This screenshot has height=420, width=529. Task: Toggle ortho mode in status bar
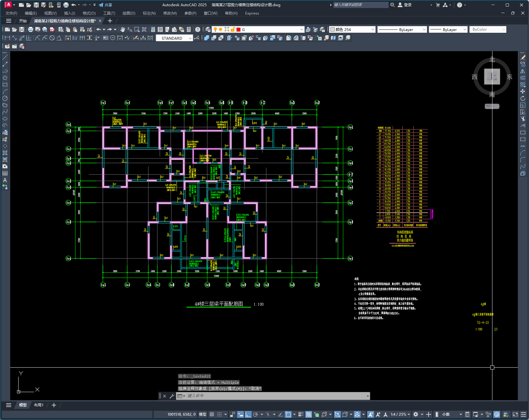click(248, 414)
